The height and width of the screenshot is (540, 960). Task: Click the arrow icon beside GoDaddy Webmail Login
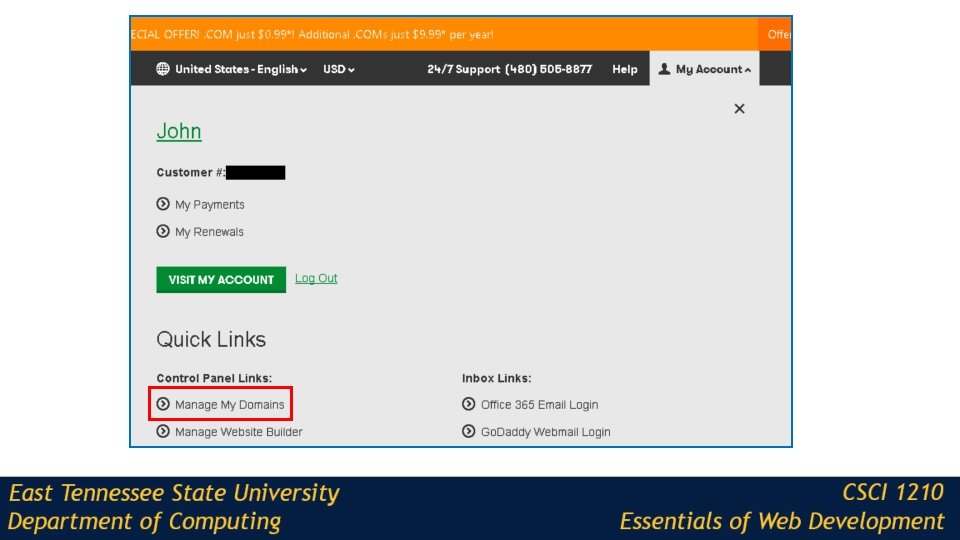pos(468,431)
